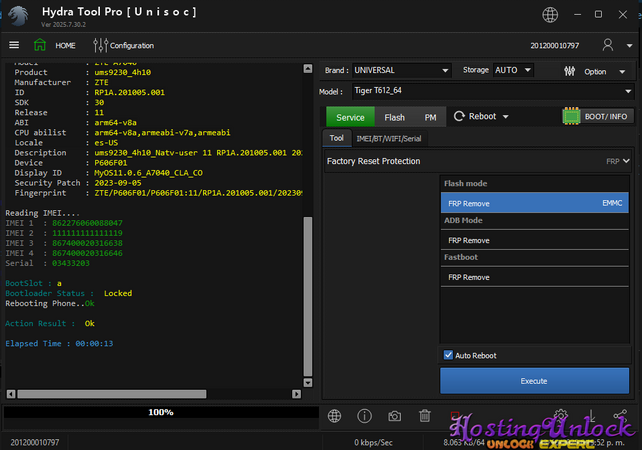Click the BOOT/ INFO button
Screen dimensions: 642x450
tap(597, 116)
